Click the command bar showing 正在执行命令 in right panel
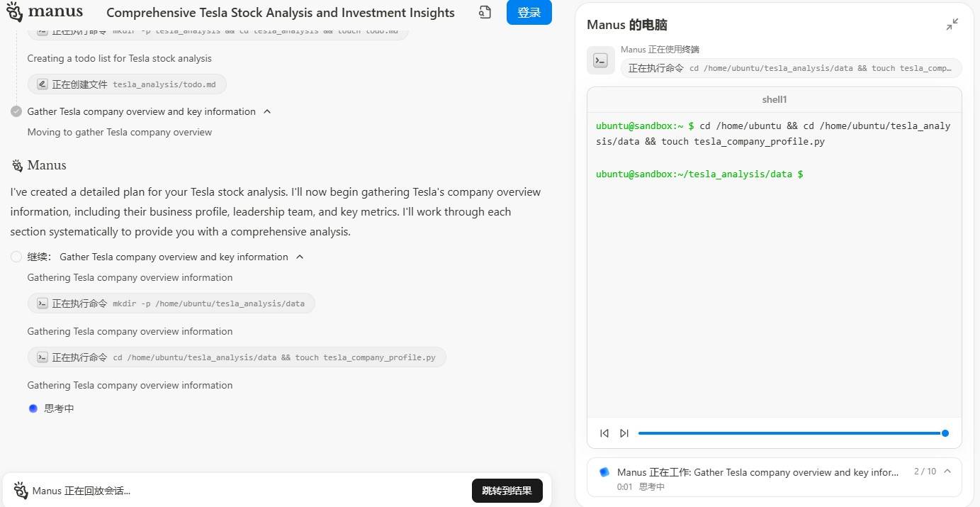 791,68
